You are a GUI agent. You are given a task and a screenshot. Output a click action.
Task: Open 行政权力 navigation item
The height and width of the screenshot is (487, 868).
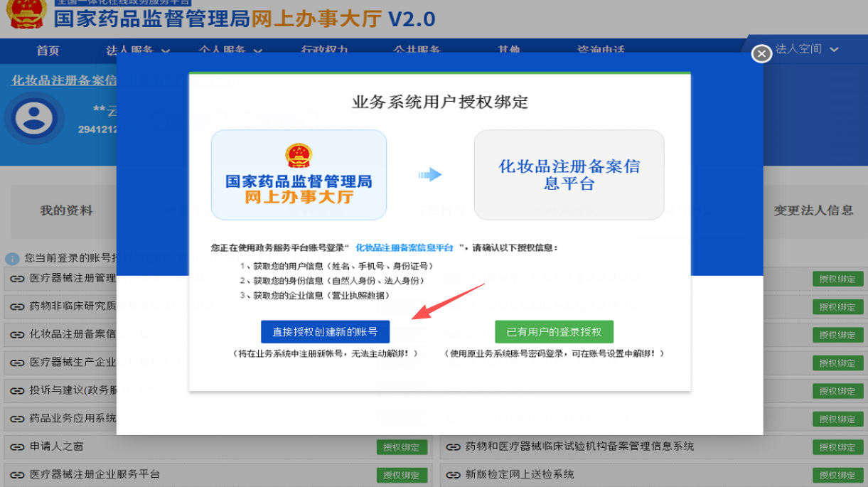[x=325, y=50]
